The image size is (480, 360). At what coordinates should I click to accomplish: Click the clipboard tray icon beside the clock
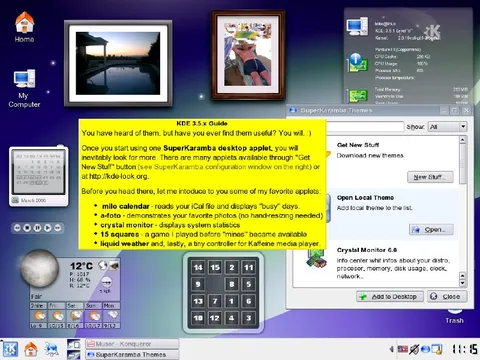coord(437,349)
